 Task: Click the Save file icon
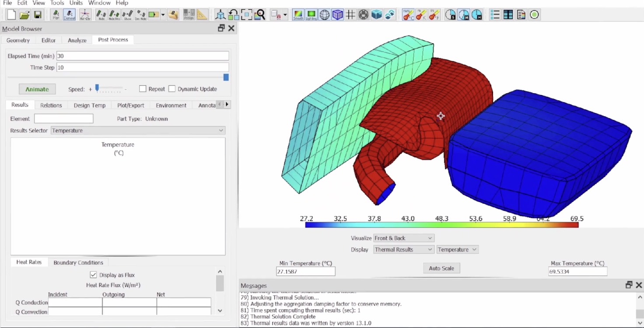click(38, 15)
